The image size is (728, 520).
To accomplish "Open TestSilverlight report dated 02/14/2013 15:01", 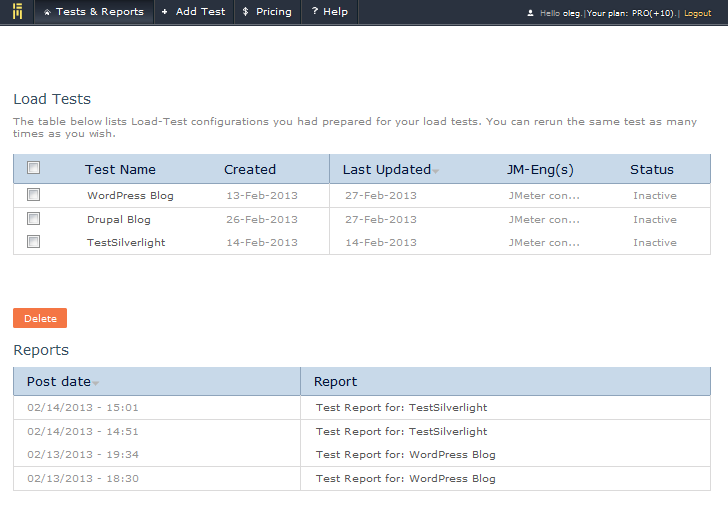I will (402, 408).
